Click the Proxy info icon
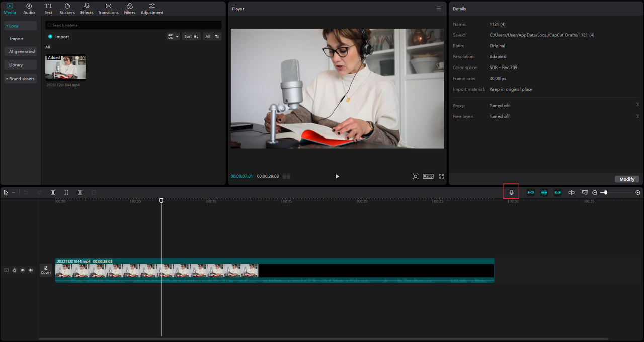 coord(637,105)
